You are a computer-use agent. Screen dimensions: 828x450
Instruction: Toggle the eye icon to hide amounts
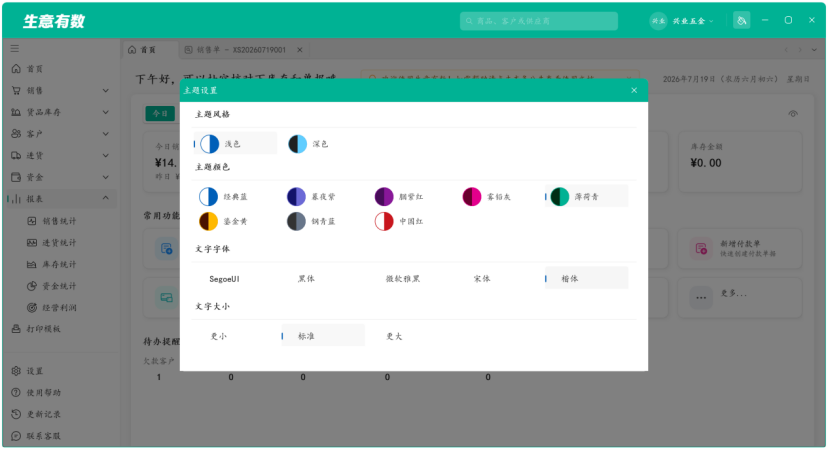(793, 114)
